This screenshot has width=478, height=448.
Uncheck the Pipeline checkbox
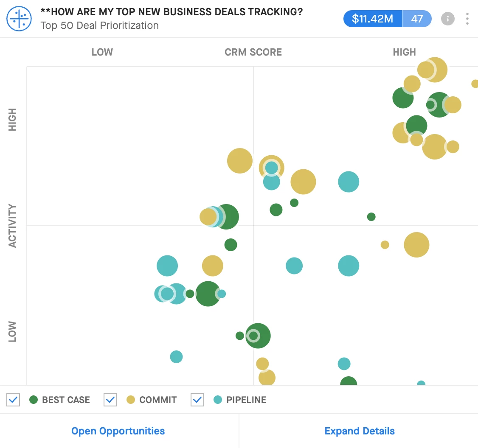click(197, 400)
